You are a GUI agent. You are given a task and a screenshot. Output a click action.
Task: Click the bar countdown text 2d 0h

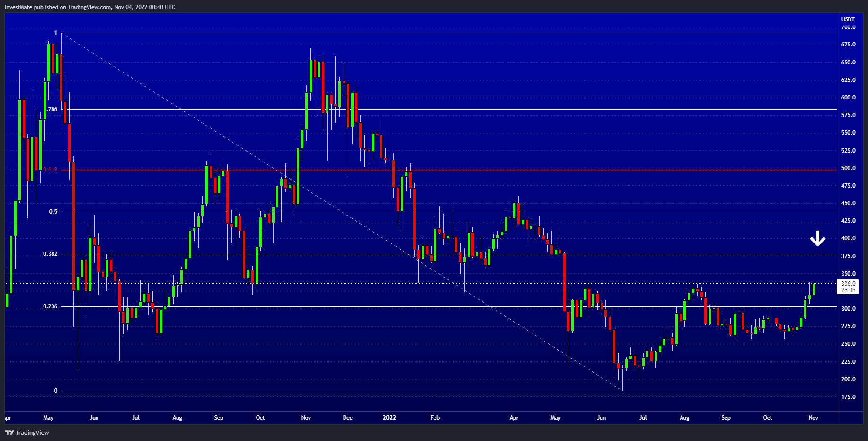coord(848,290)
